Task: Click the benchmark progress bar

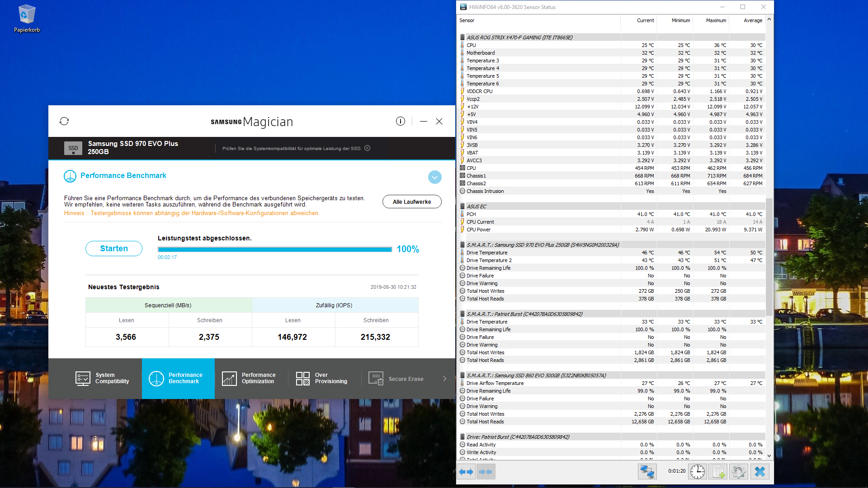Action: (x=274, y=249)
